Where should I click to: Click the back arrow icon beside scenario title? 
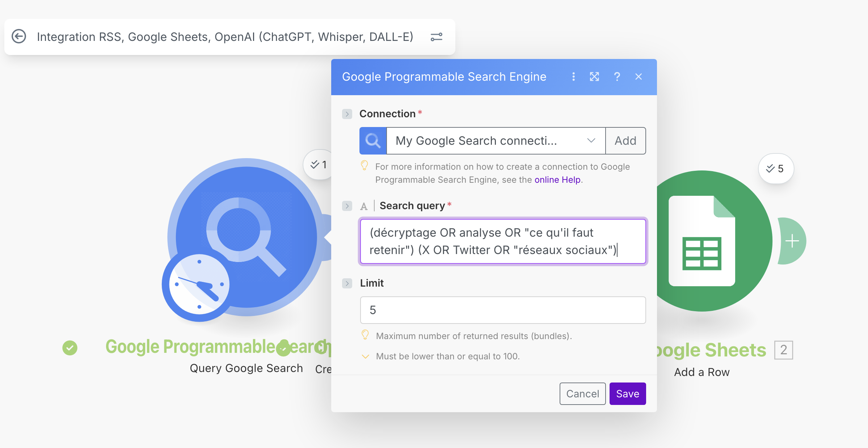tap(19, 37)
